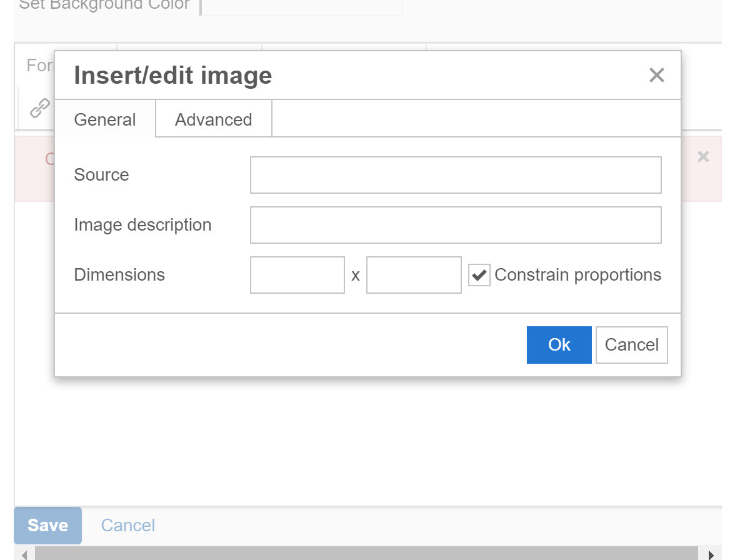Screen dimensions: 745x560
Task: Click the image height dimension box
Action: pos(414,275)
